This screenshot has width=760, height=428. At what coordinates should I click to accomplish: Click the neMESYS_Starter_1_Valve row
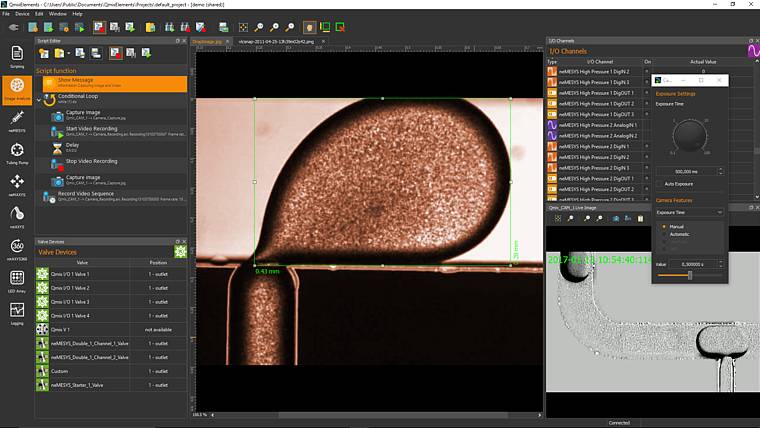coord(111,385)
